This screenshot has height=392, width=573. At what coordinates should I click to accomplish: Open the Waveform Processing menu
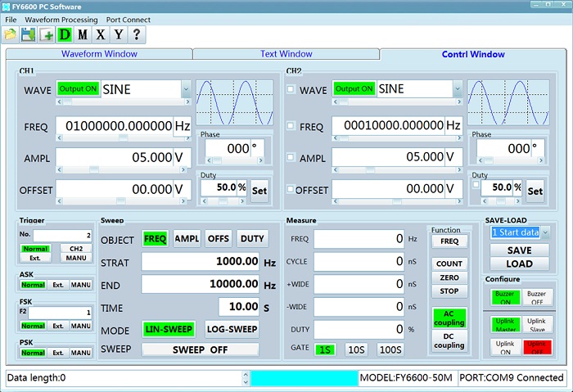pos(61,19)
